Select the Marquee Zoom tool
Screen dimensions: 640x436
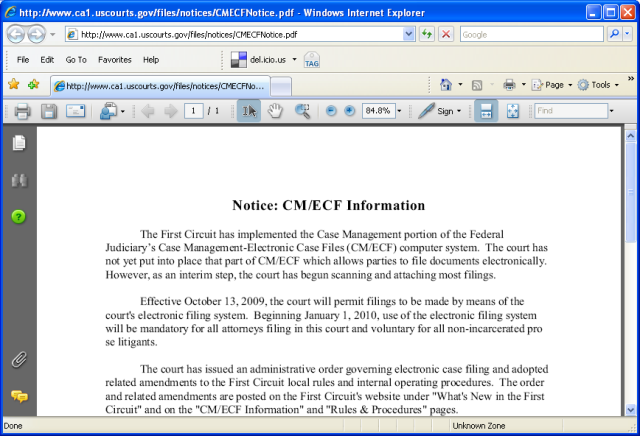[301, 111]
